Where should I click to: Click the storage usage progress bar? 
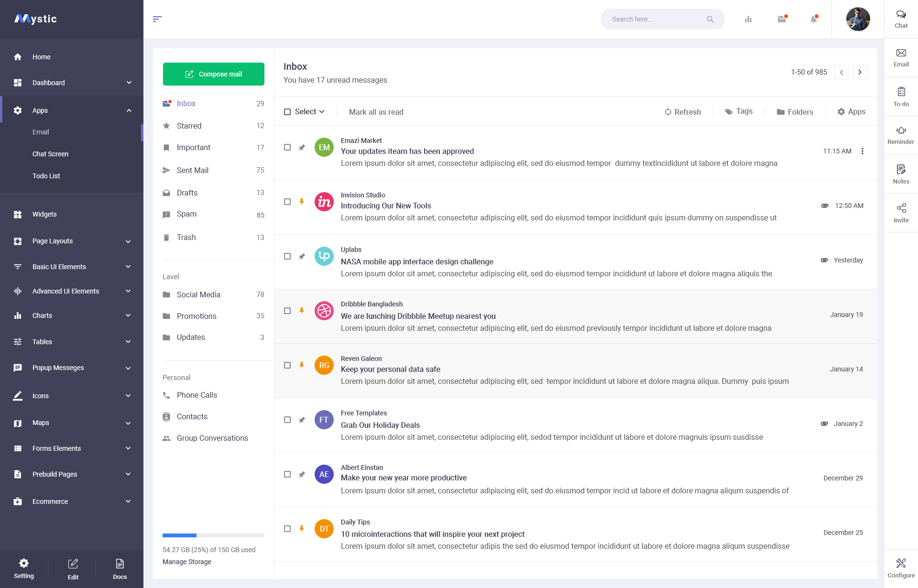pos(213,535)
